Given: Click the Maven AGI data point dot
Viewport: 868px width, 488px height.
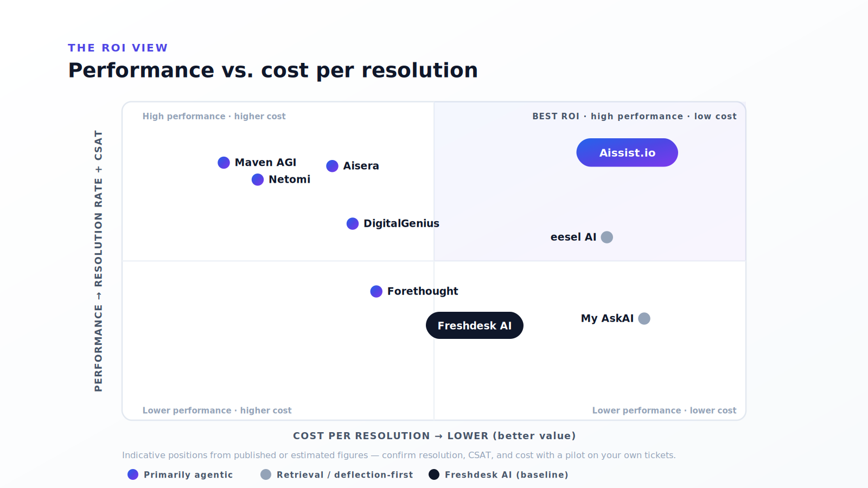Looking at the screenshot, I should [x=224, y=163].
